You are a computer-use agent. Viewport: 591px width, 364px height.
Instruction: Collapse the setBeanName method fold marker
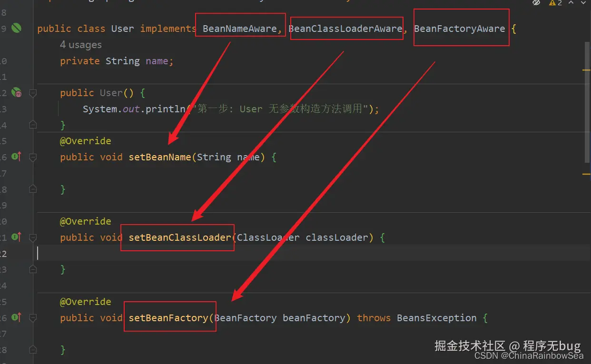pos(33,157)
